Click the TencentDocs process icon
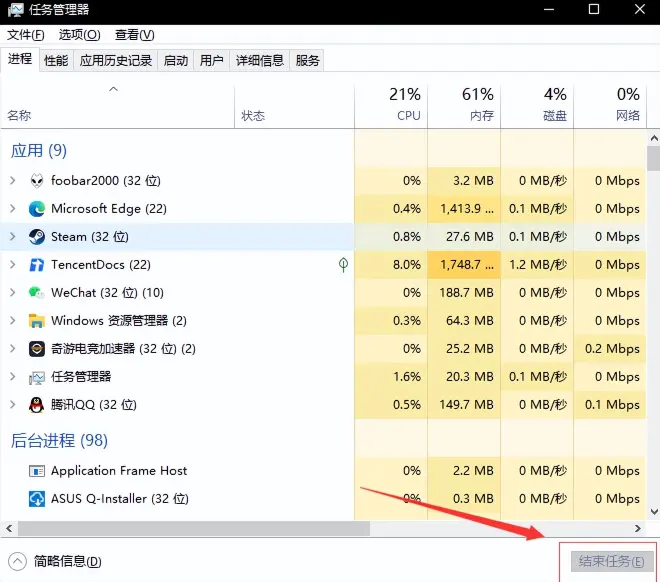 point(37,265)
